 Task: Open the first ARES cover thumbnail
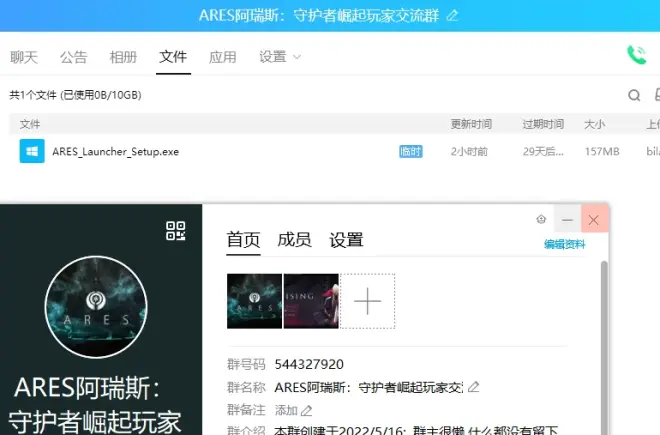pyautogui.click(x=254, y=301)
